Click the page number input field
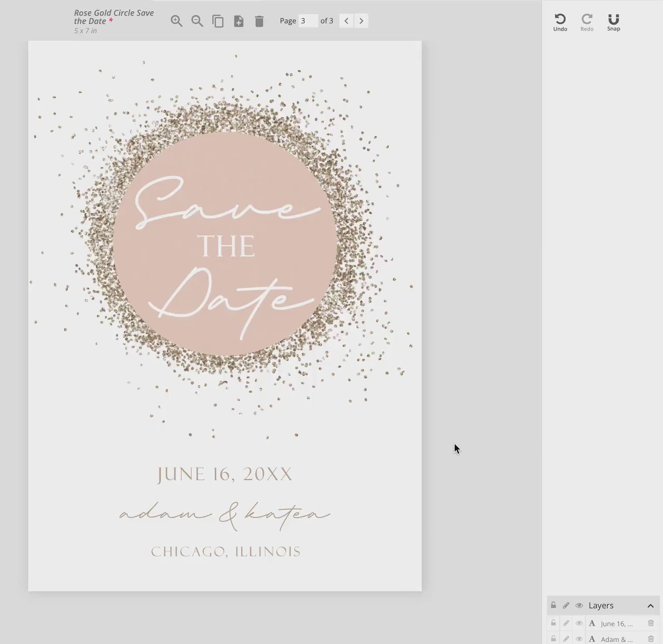663x644 pixels. pyautogui.click(x=308, y=21)
